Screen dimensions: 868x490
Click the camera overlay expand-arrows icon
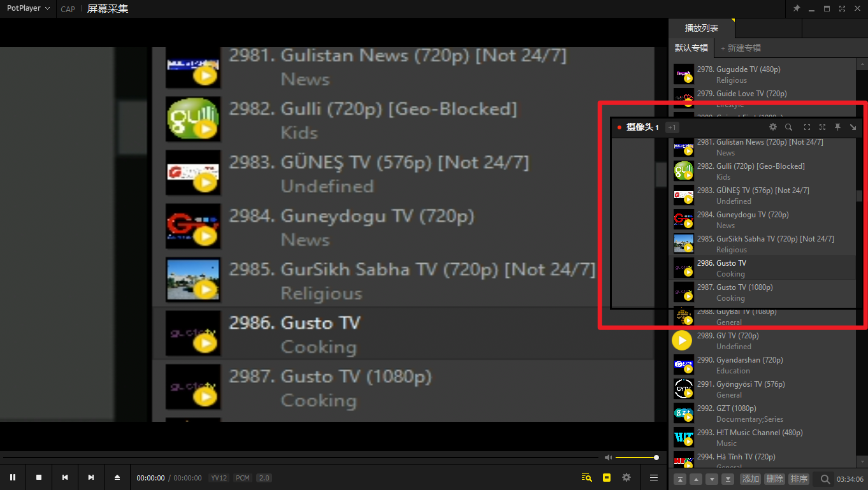tap(822, 127)
